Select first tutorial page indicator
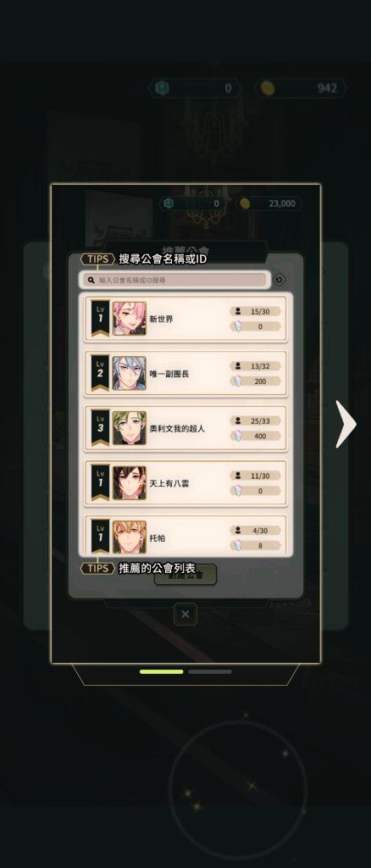This screenshot has height=868, width=371. click(162, 671)
